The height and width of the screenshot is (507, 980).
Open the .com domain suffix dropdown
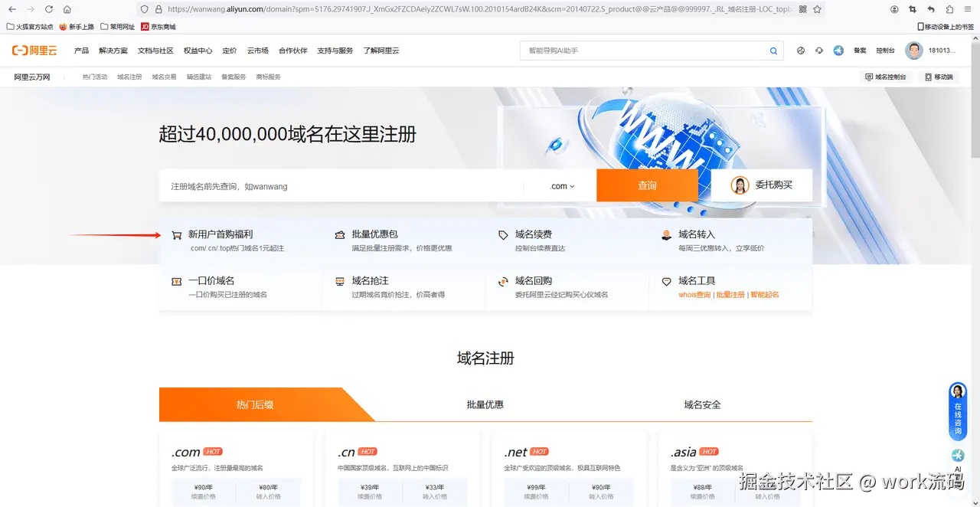562,186
